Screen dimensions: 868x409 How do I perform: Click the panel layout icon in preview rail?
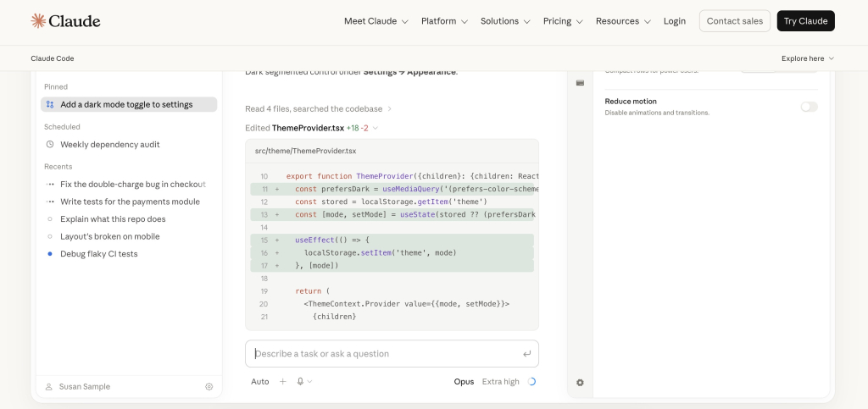tap(580, 83)
